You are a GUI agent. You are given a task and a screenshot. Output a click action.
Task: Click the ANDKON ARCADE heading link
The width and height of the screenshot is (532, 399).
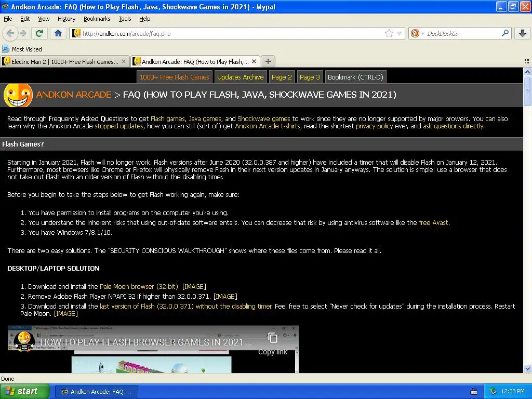click(x=74, y=95)
